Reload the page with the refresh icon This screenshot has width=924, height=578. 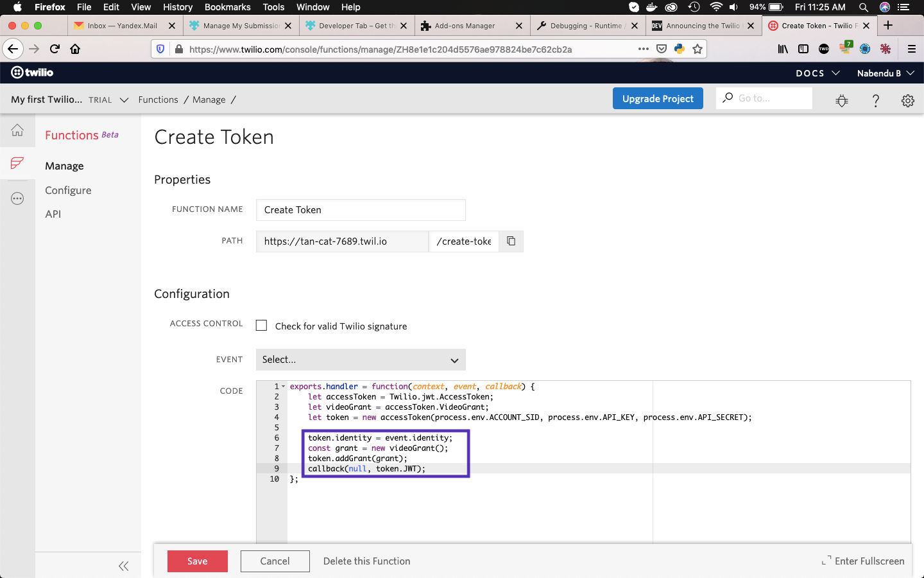point(55,49)
